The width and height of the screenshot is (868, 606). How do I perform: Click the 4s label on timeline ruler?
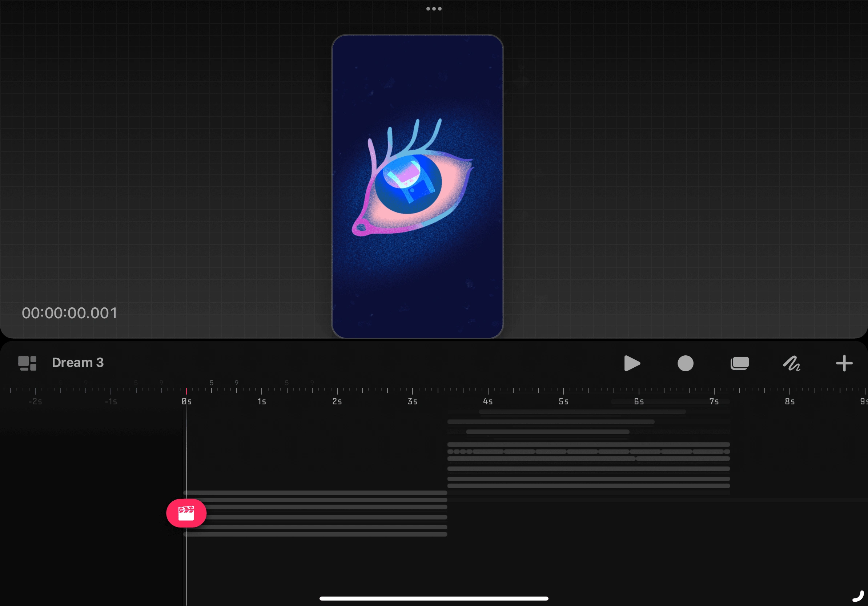pyautogui.click(x=488, y=401)
